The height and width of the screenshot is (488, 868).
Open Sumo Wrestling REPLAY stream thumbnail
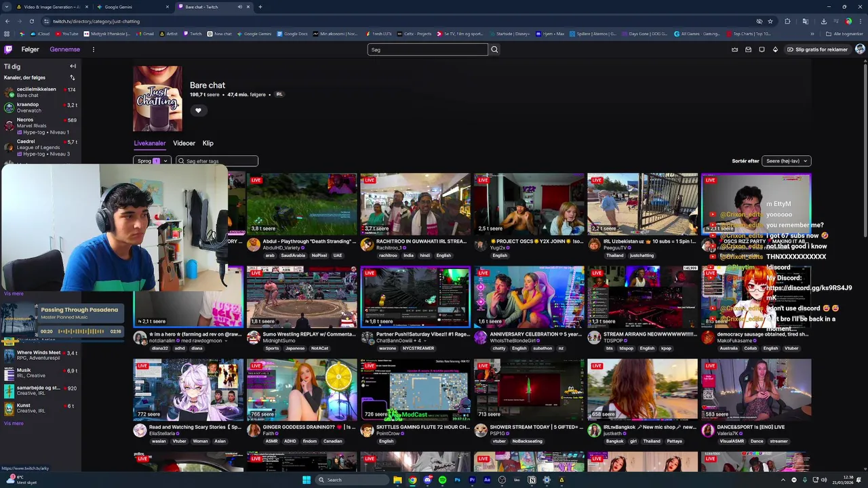click(302, 297)
